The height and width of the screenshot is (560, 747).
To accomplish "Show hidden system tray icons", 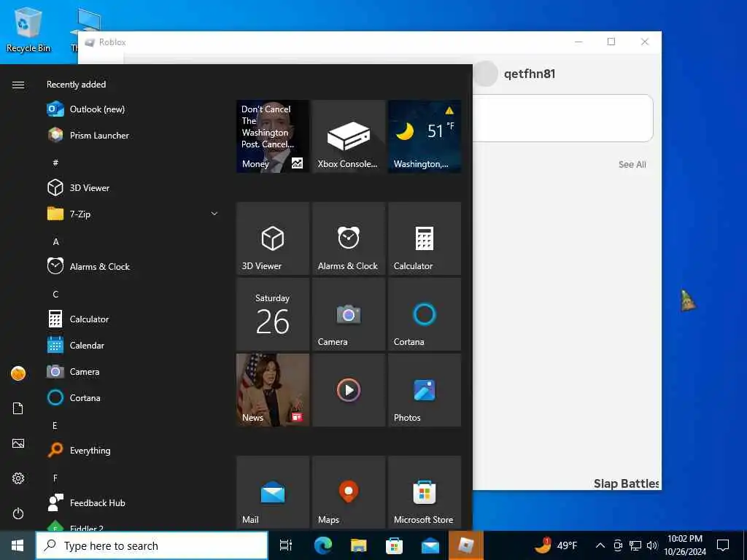I will (600, 545).
